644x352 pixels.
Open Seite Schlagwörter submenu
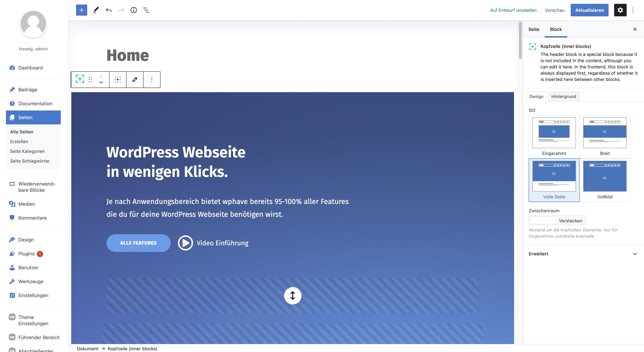tap(30, 161)
